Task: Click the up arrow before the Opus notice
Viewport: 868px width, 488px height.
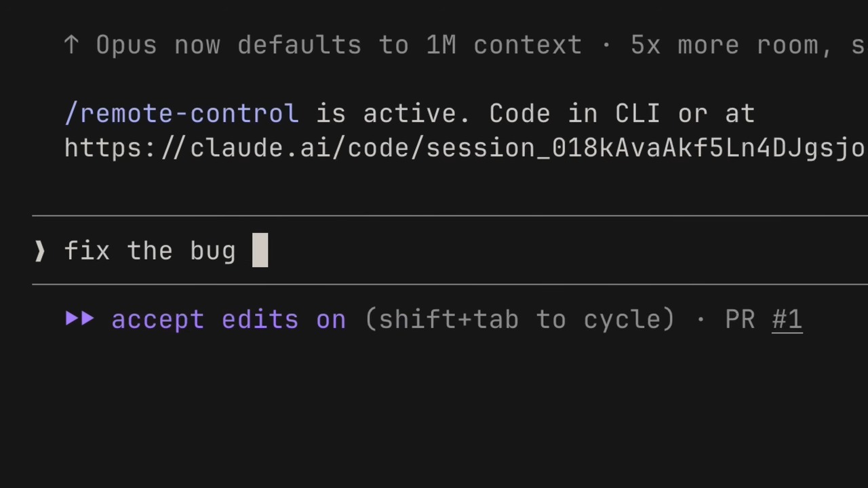Action: pos(71,45)
